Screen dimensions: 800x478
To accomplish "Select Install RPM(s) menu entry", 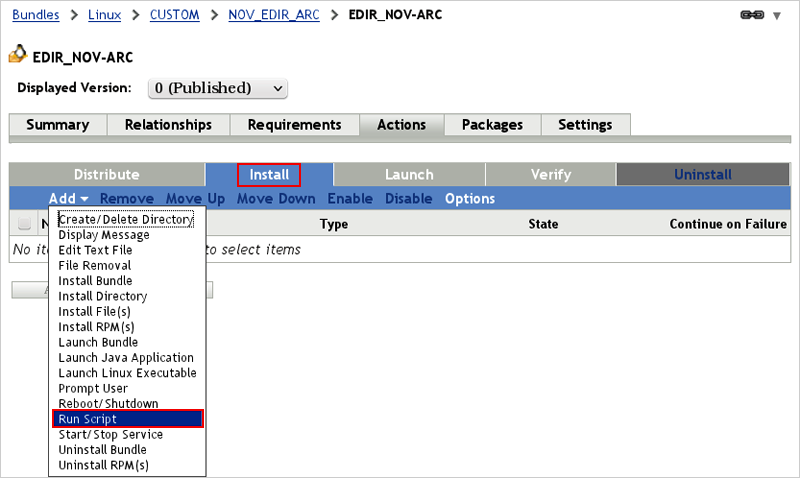I will click(96, 327).
